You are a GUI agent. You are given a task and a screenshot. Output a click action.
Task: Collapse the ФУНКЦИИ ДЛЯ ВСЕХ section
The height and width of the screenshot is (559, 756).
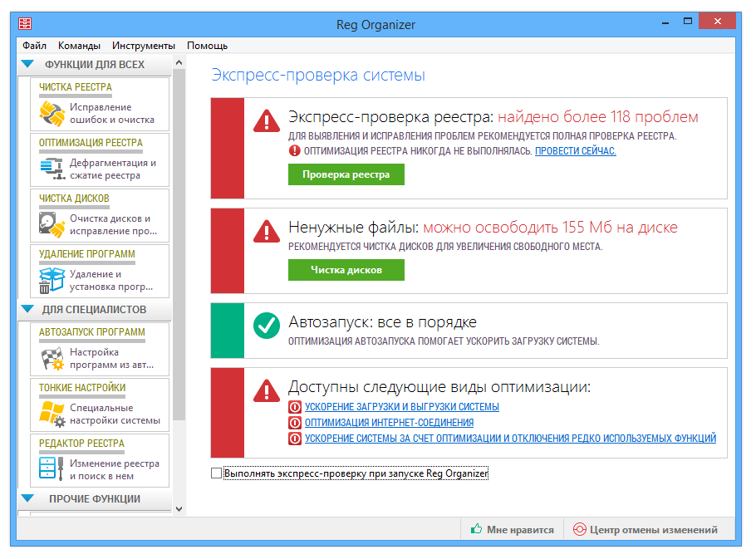coord(28,64)
